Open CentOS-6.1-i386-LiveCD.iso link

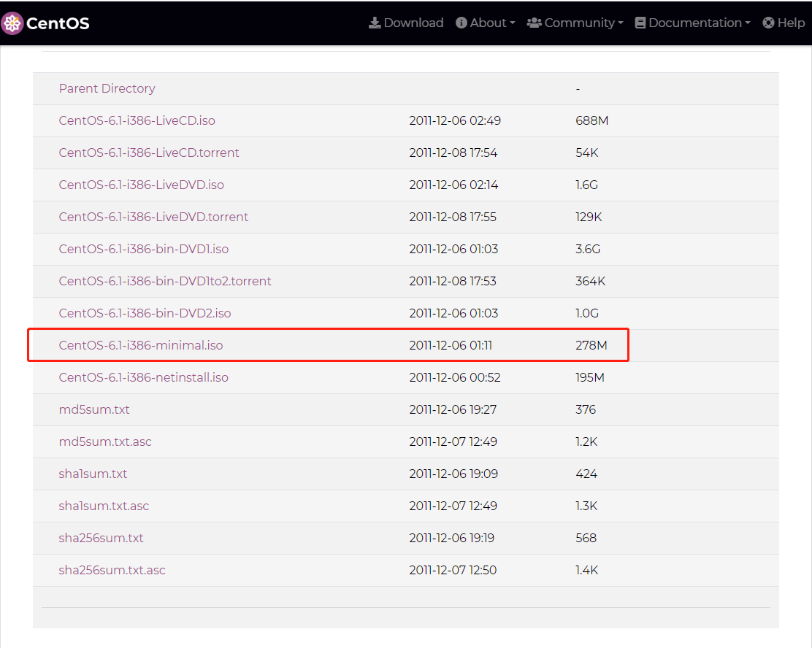(x=137, y=120)
